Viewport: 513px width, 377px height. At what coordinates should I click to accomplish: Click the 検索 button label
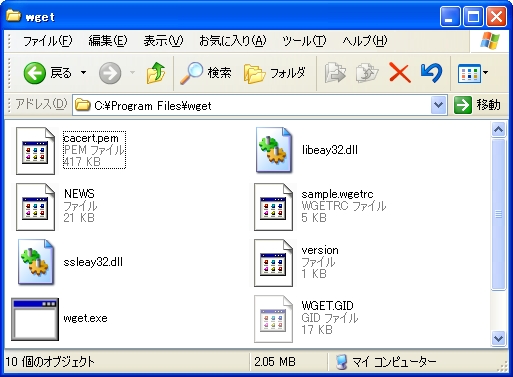tap(219, 73)
